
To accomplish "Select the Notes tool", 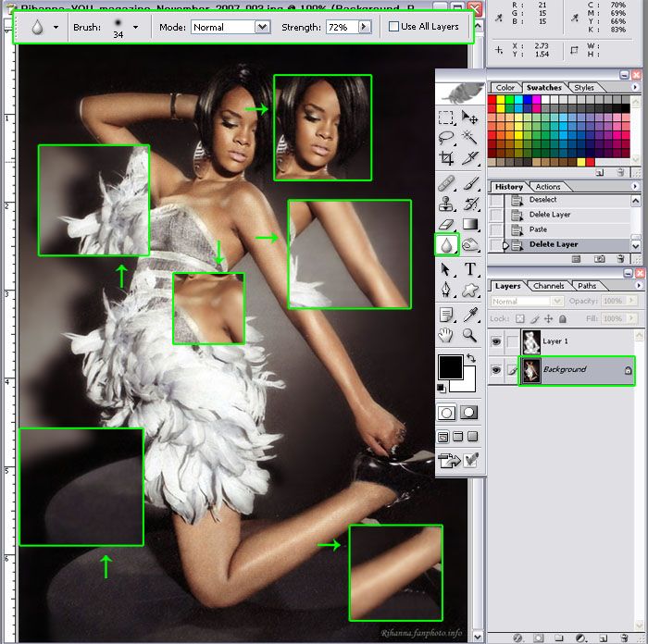I will (446, 316).
